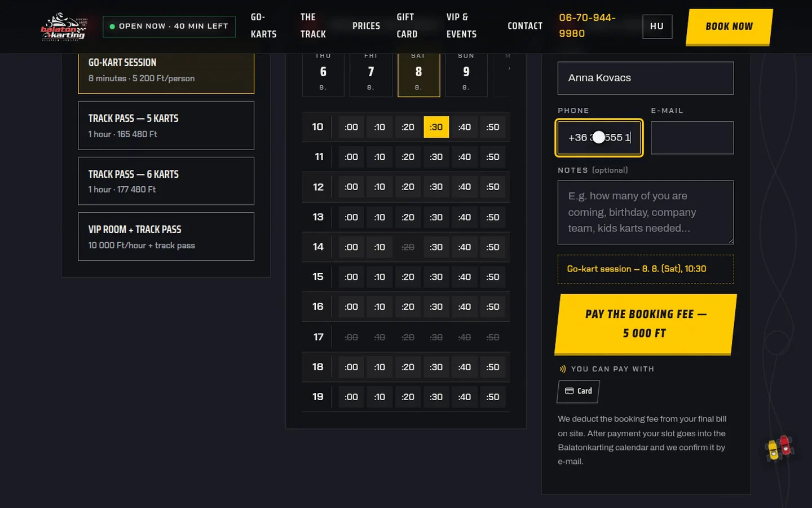Click the booking summary 'Go-kart session — 8. 8. (Sat), 10:30'
This screenshot has height=508, width=812.
point(646,269)
